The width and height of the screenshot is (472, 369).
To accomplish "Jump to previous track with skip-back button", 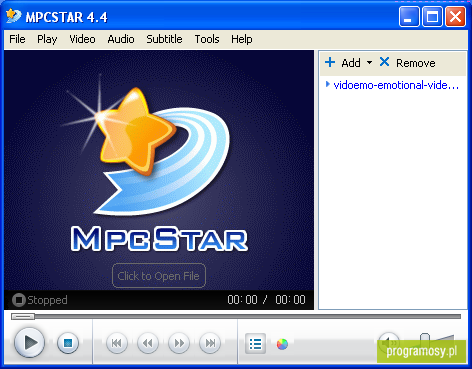I will point(117,343).
